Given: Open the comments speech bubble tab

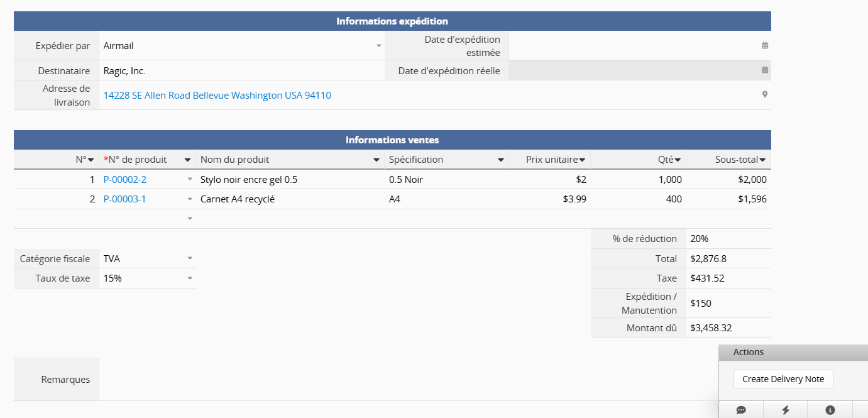Looking at the screenshot, I should tap(741, 410).
